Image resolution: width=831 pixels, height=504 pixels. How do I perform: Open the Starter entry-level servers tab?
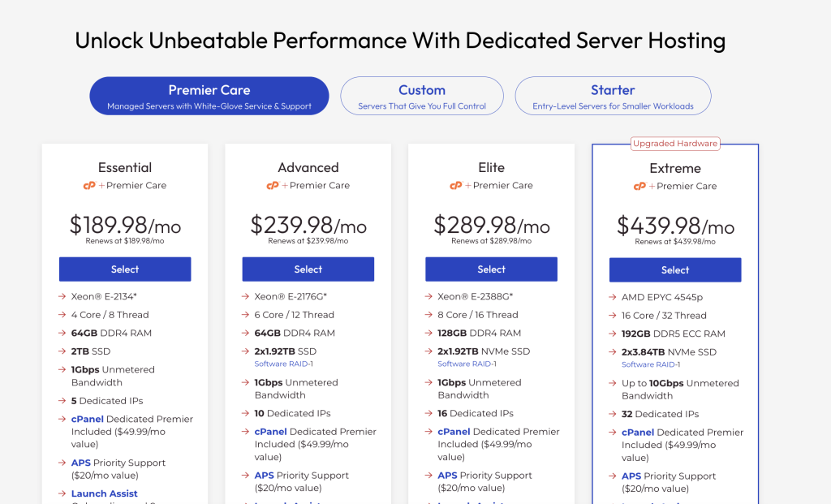point(613,95)
